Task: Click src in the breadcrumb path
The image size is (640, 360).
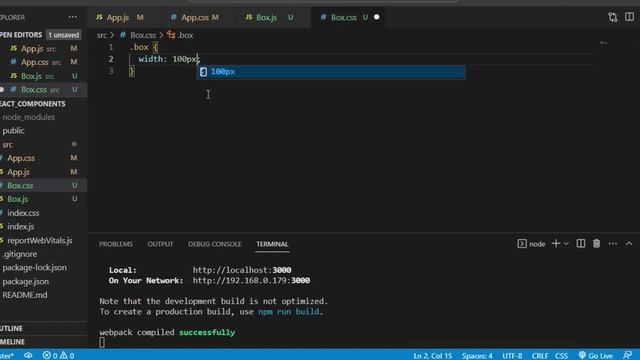Action: pos(102,36)
